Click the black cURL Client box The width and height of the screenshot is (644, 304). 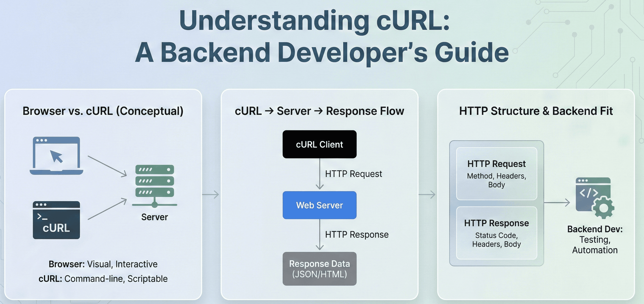(x=319, y=144)
